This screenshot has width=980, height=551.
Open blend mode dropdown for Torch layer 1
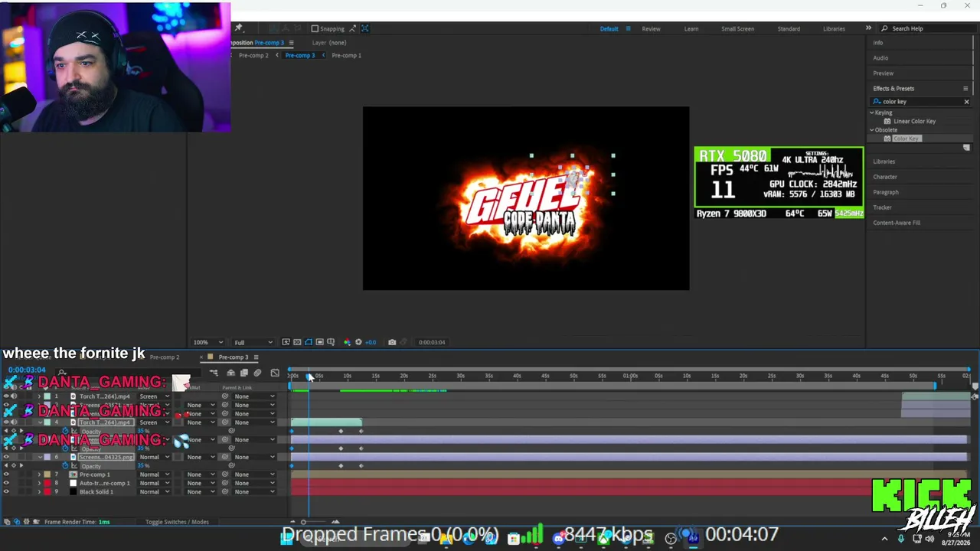click(x=154, y=396)
